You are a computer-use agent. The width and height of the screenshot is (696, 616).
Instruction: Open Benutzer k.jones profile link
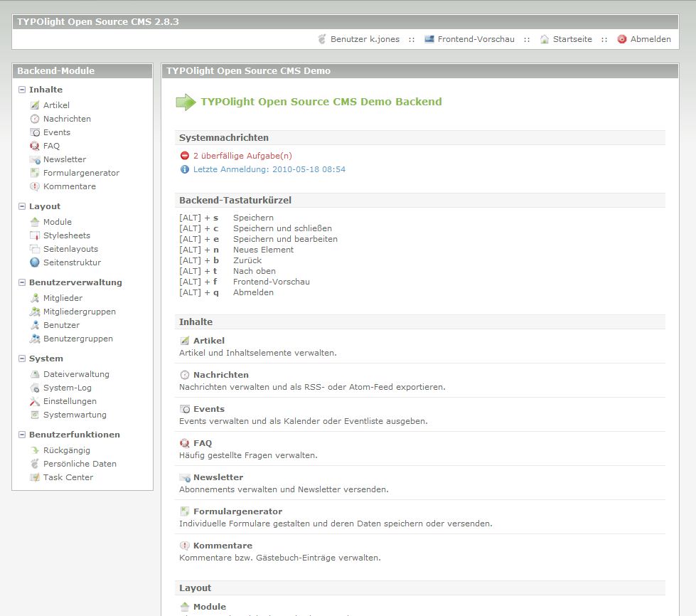pyautogui.click(x=365, y=39)
